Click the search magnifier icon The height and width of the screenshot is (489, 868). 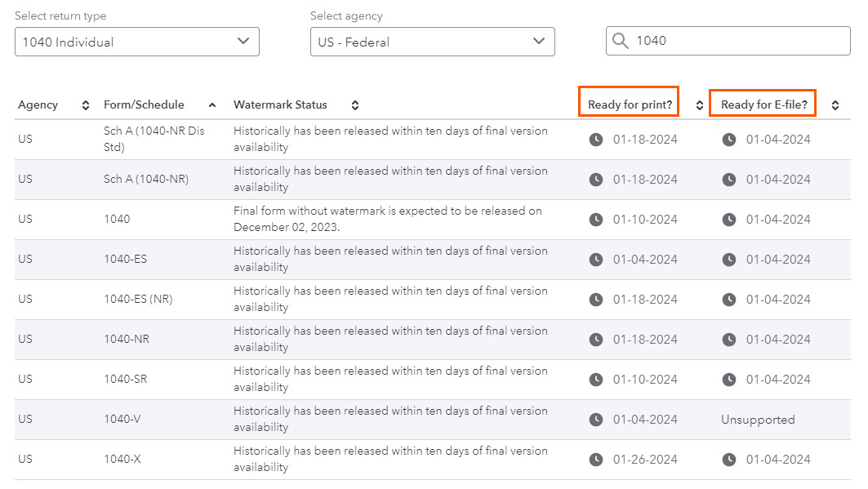pos(620,41)
